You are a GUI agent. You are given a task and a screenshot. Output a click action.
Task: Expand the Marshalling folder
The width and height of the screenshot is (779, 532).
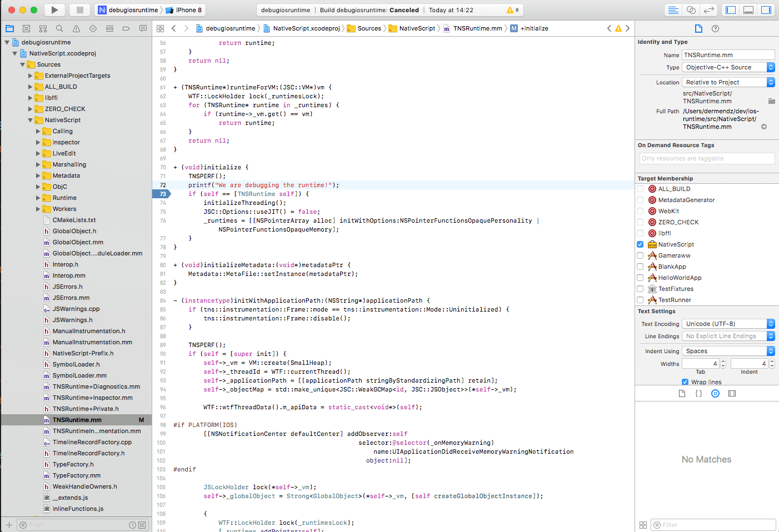tap(38, 164)
